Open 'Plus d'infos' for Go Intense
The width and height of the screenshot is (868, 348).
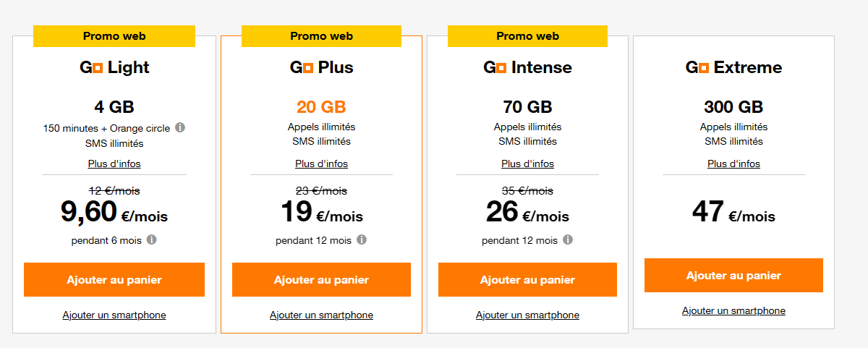tap(527, 164)
